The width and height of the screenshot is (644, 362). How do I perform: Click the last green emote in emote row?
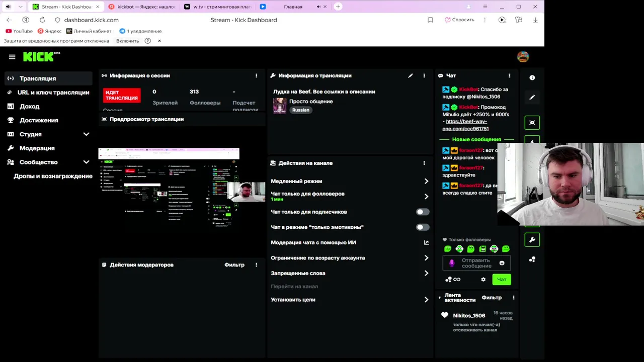[506, 249]
